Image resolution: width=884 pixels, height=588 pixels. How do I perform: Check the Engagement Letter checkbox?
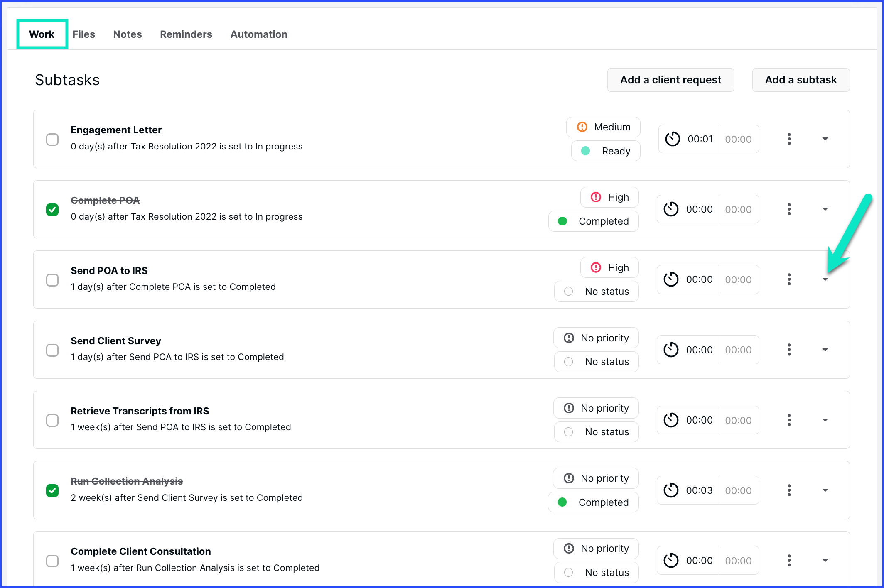52,140
